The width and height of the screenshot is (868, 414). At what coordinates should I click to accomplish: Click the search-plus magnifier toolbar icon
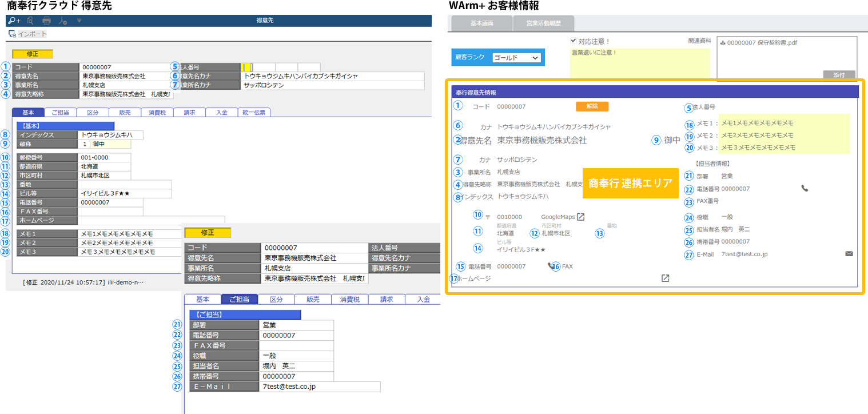point(14,21)
